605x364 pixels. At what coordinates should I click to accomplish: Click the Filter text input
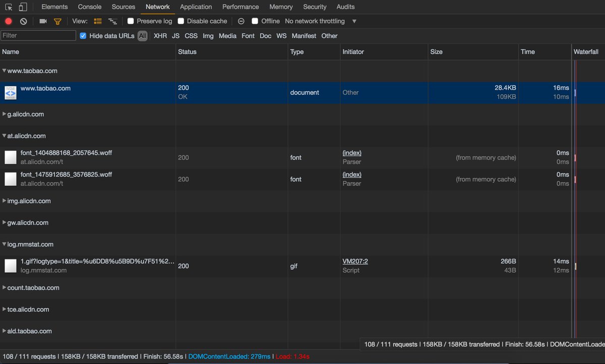click(x=38, y=36)
